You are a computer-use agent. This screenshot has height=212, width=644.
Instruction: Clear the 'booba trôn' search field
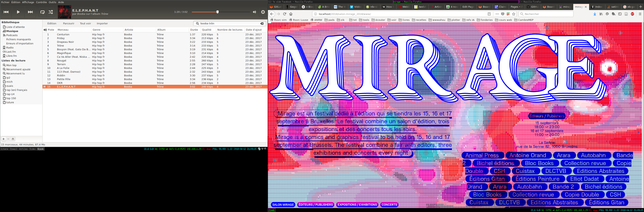coord(262,24)
